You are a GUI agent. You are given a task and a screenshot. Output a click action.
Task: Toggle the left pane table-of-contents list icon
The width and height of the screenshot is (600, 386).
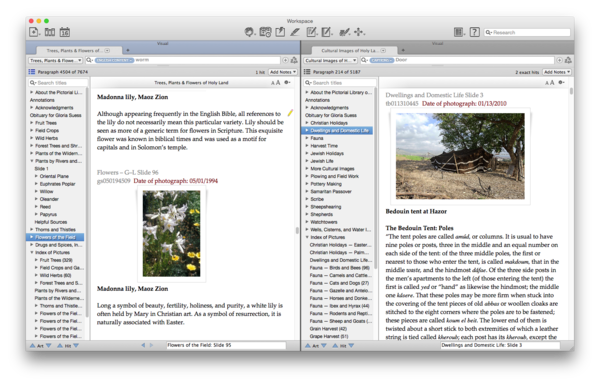pyautogui.click(x=32, y=72)
